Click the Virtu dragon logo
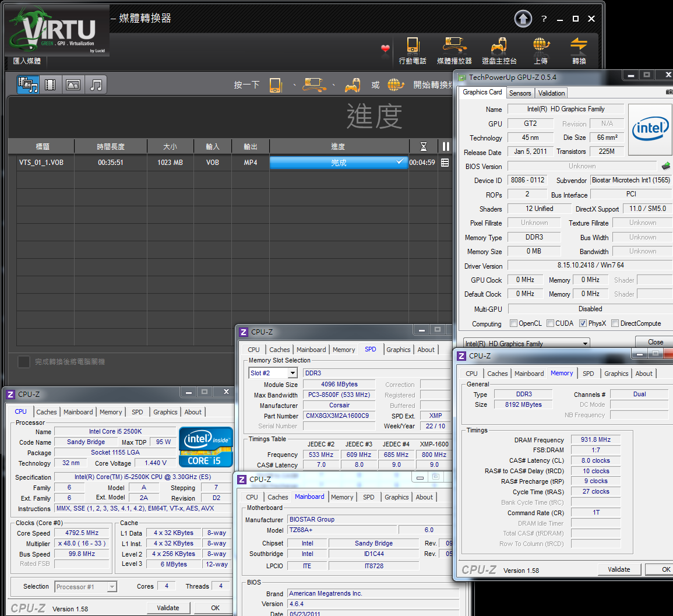The image size is (673, 616). click(x=57, y=30)
